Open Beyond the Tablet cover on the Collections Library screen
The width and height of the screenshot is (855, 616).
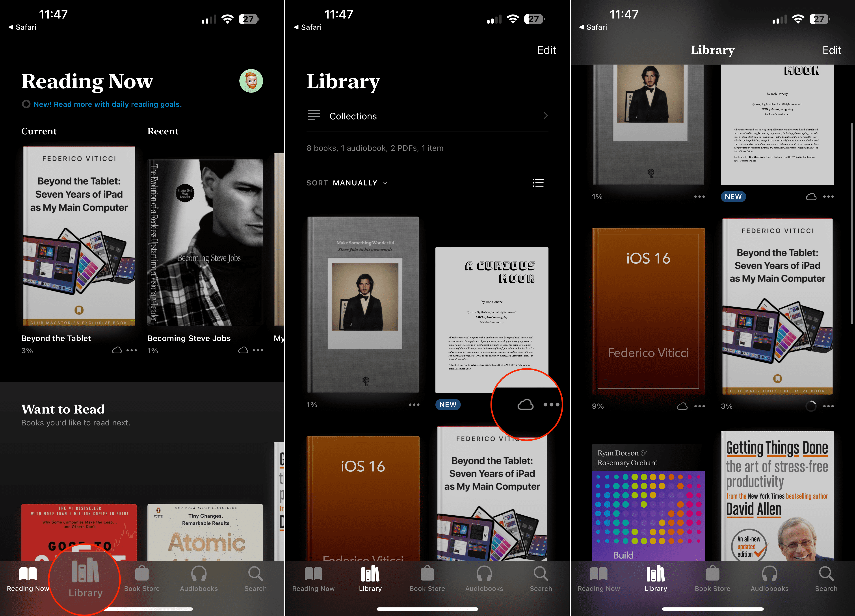click(492, 494)
